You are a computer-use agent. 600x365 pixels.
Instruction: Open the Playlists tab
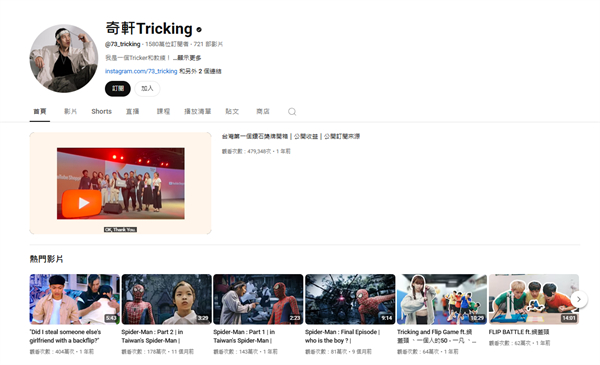pos(197,111)
